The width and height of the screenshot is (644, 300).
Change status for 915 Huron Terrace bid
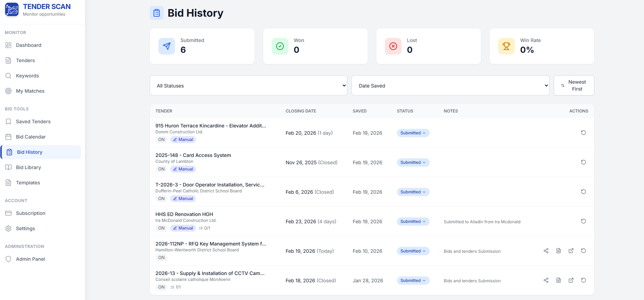(x=413, y=133)
